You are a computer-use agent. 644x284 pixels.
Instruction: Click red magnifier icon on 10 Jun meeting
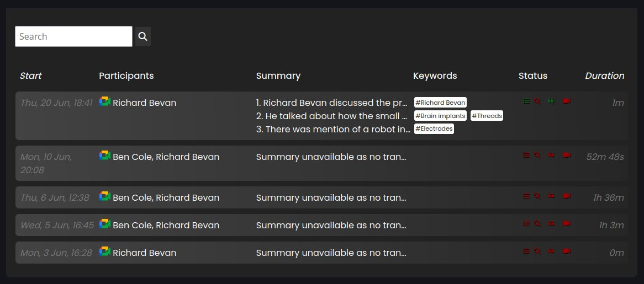pyautogui.click(x=537, y=156)
